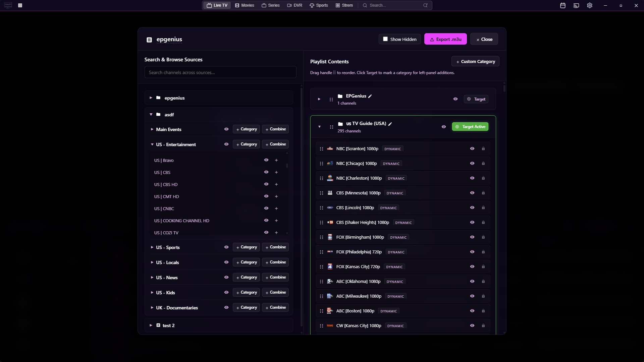This screenshot has width=644, height=362.
Task: Expand the US - News group
Action: 152,278
